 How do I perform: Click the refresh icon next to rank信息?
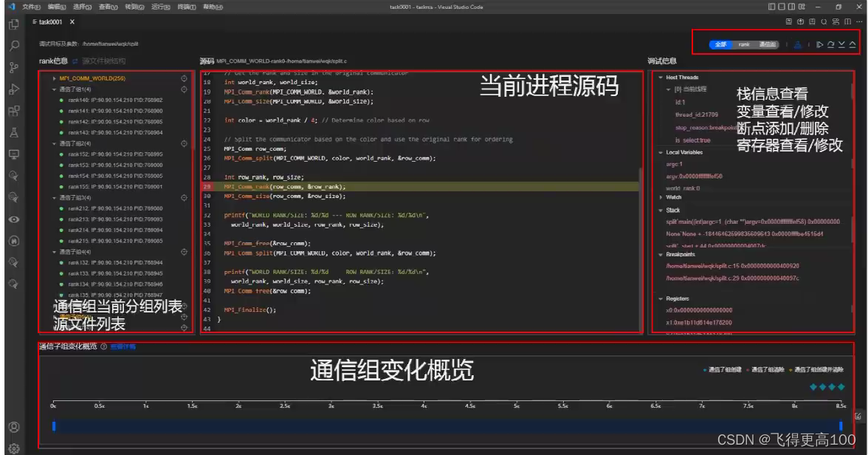[x=75, y=61]
